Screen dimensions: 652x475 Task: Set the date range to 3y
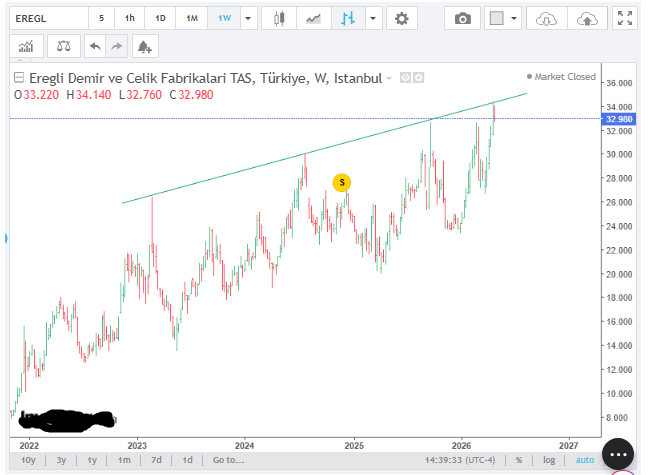click(x=61, y=460)
